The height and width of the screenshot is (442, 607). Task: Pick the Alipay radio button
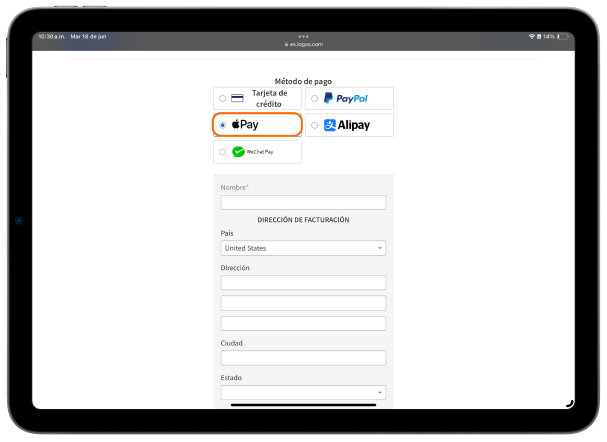pyautogui.click(x=314, y=125)
